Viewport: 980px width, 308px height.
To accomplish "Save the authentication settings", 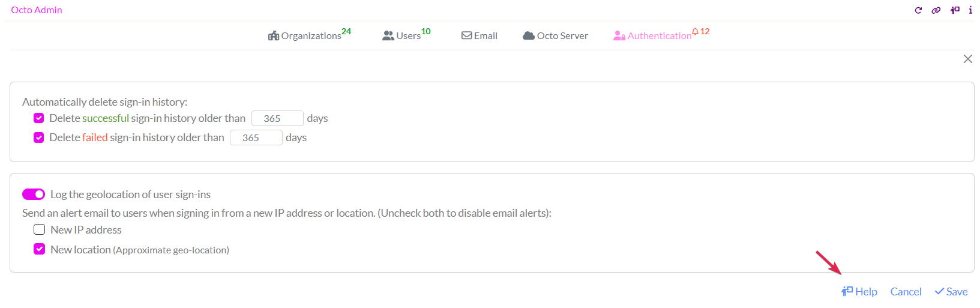I will 951,292.
